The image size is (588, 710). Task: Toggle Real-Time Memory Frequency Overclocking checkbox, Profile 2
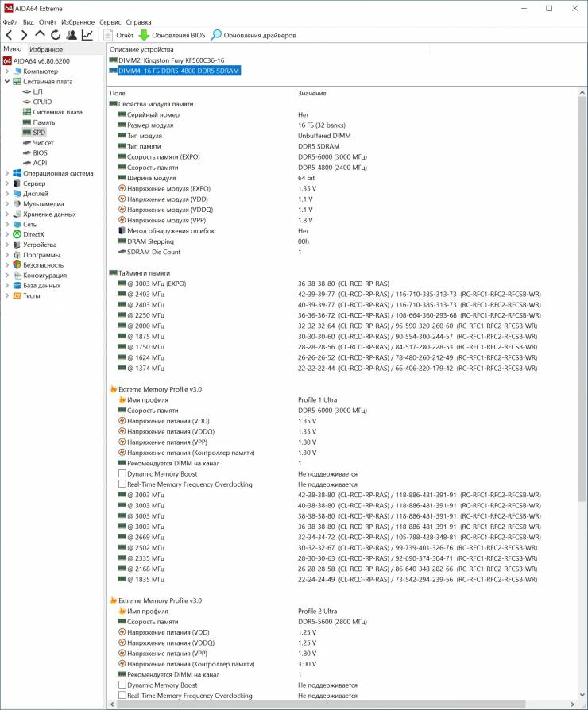point(122,695)
